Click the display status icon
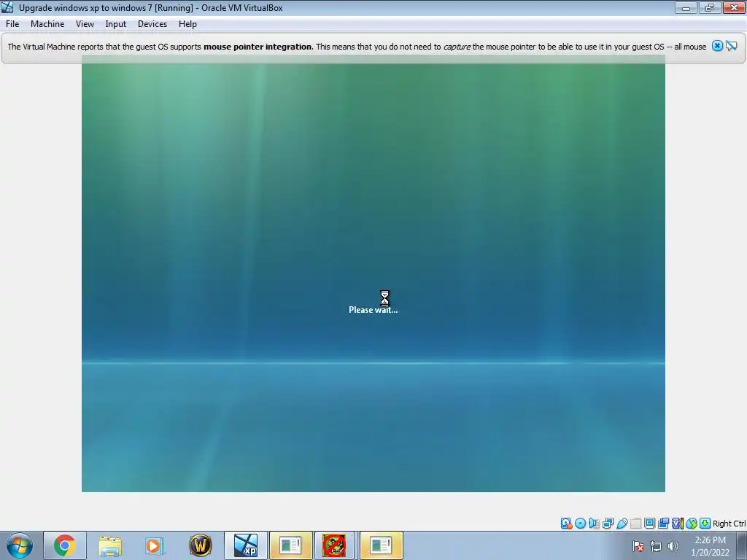 [649, 524]
